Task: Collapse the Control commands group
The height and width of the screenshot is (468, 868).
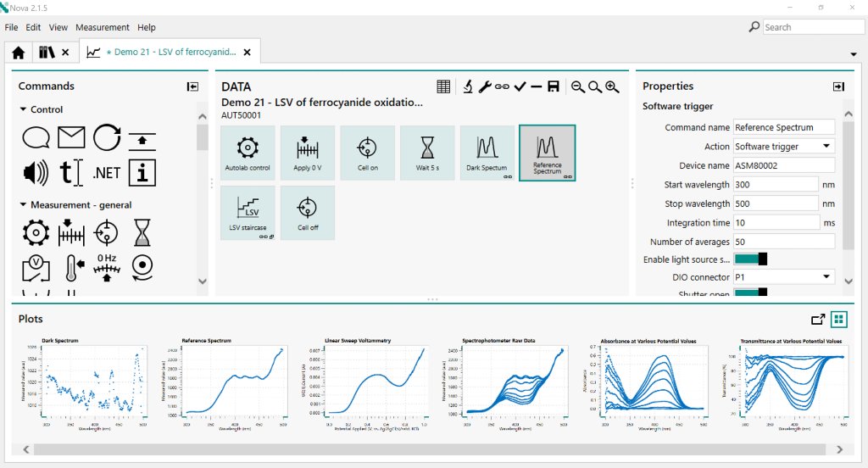Action: click(x=23, y=109)
